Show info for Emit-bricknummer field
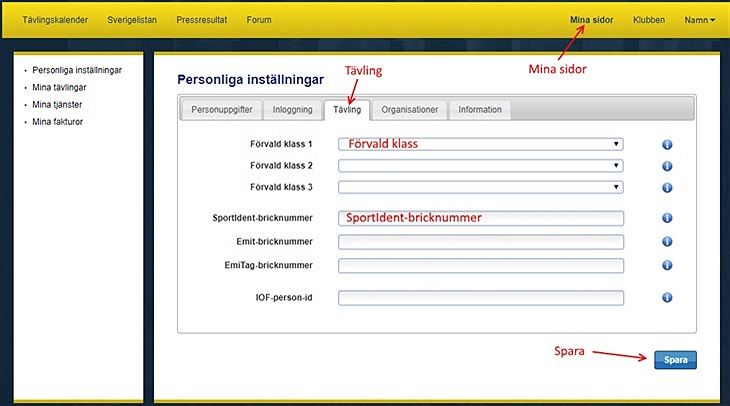The width and height of the screenshot is (730, 406). [x=667, y=242]
